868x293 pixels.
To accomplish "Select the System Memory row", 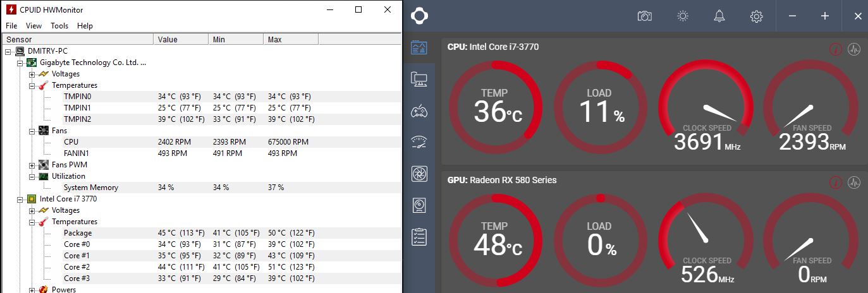I will point(90,188).
